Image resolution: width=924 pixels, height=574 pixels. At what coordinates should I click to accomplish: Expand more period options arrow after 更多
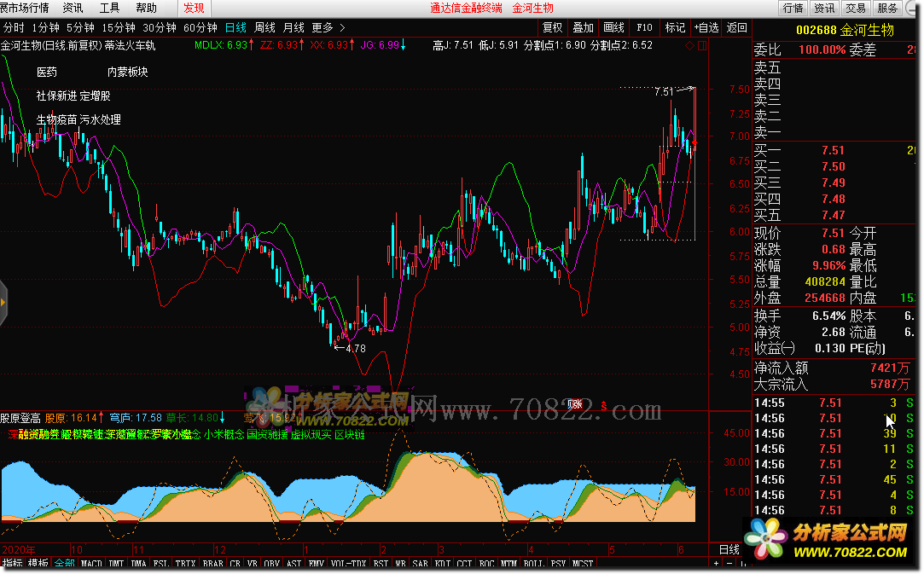tap(342, 27)
